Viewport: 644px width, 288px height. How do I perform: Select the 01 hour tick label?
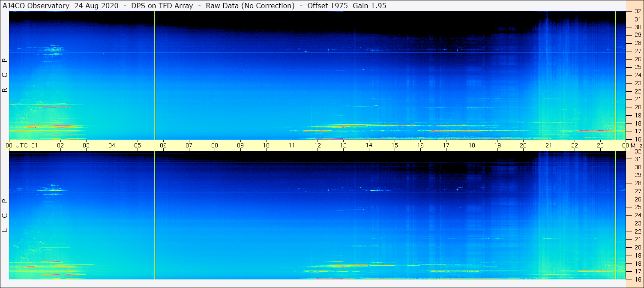[35, 145]
